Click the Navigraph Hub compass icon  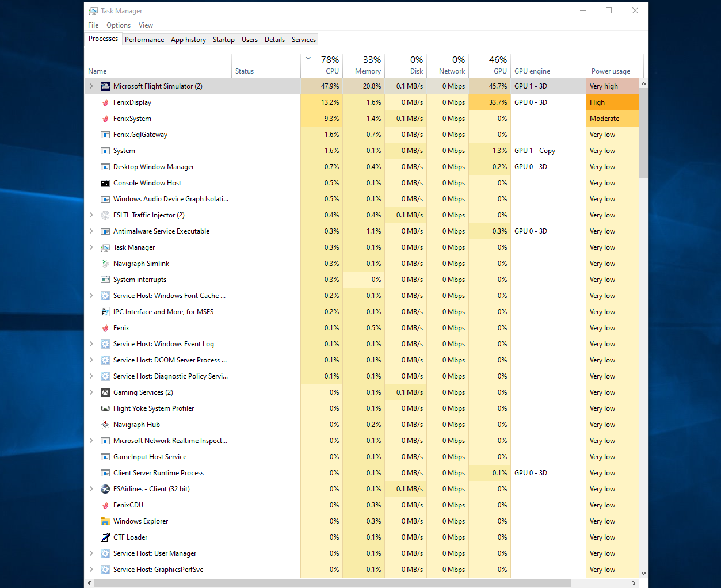click(105, 425)
